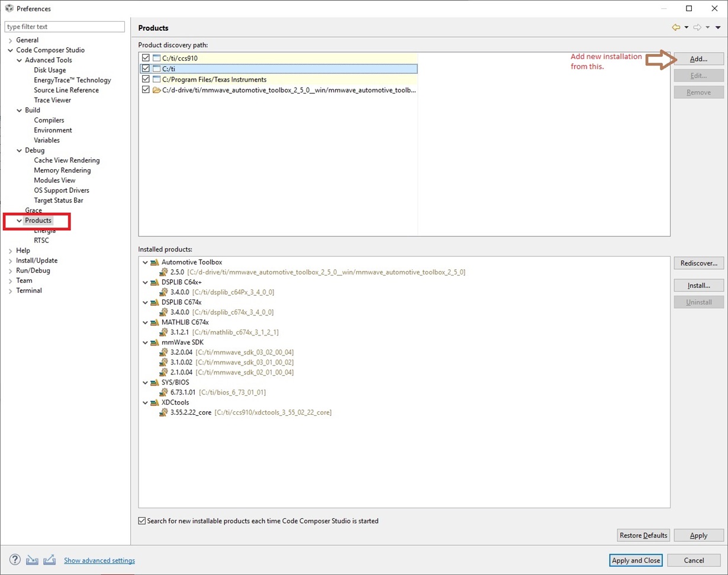Select the RTSC preference page
Viewport: 728px width, 575px height.
41,241
